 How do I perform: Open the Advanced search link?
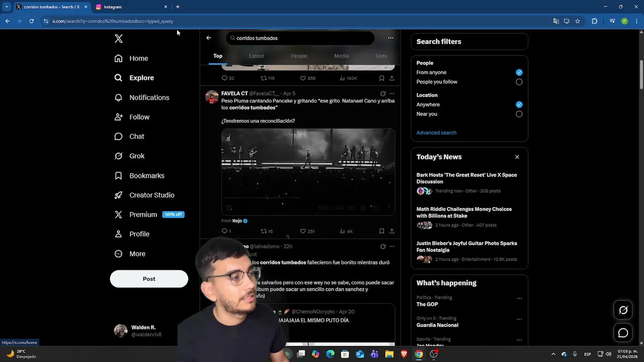(436, 133)
